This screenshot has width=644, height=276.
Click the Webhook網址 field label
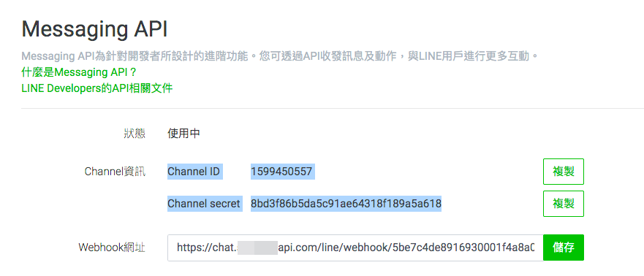112,248
